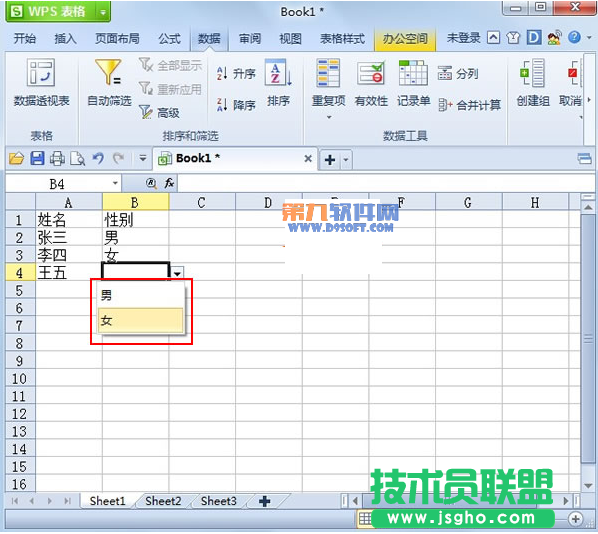
Task: Click the zoom lookup icon beside fx
Action: coord(151,183)
